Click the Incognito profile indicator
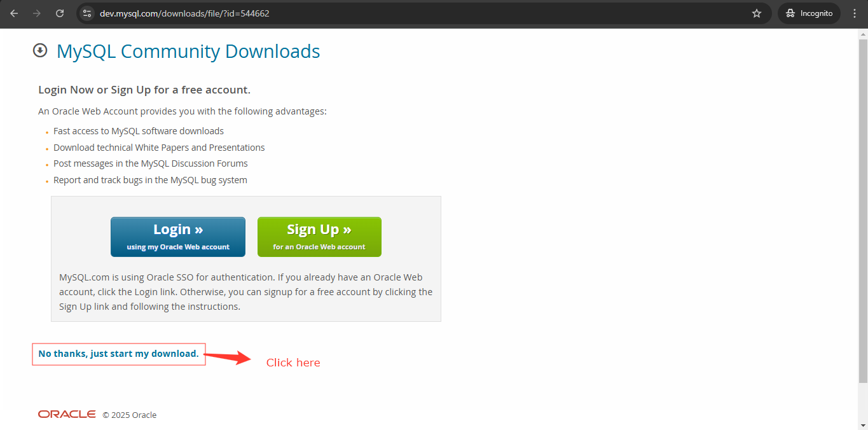The height and width of the screenshot is (430, 868). pyautogui.click(x=809, y=13)
